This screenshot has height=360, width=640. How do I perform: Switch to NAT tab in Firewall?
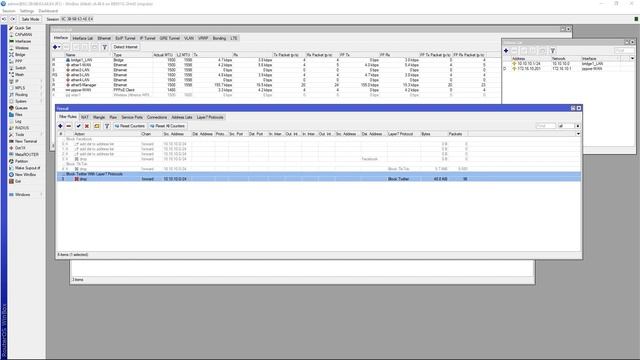(x=84, y=117)
